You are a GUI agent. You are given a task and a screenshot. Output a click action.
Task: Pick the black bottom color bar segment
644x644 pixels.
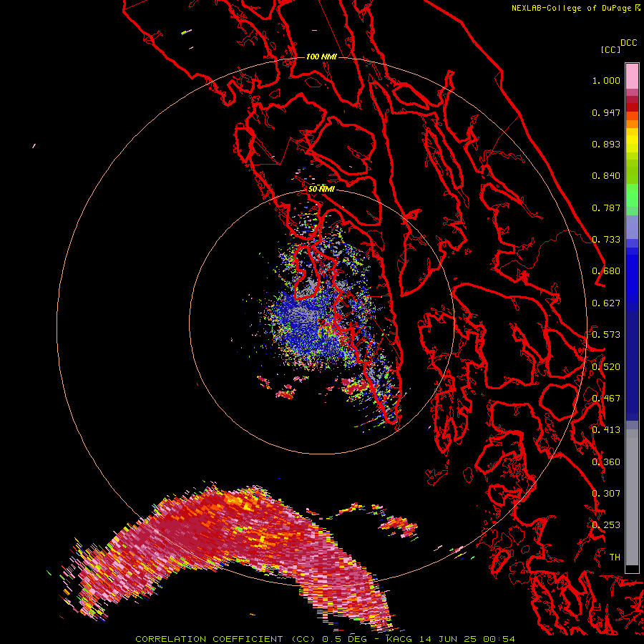(632, 569)
